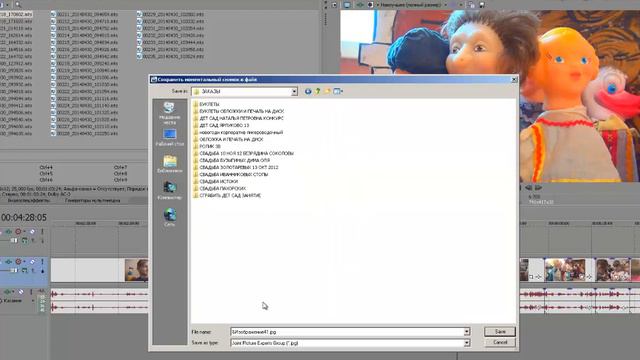
Task: Create a new folder in save dialog
Action: tap(327, 91)
